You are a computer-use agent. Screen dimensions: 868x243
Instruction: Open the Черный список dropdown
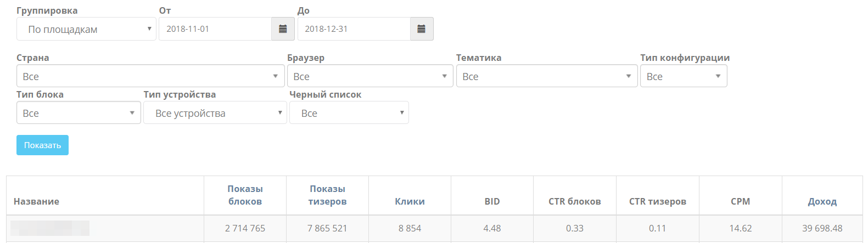(x=349, y=113)
